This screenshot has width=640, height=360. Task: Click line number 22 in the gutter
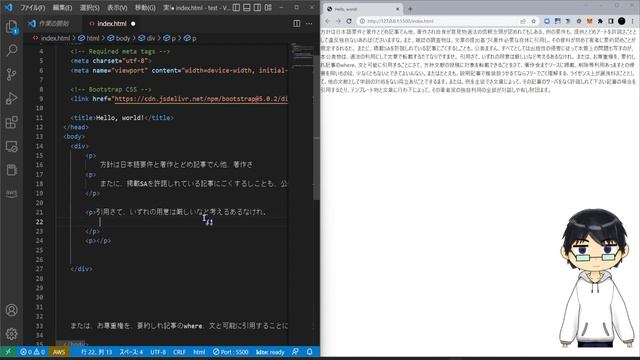point(39,222)
